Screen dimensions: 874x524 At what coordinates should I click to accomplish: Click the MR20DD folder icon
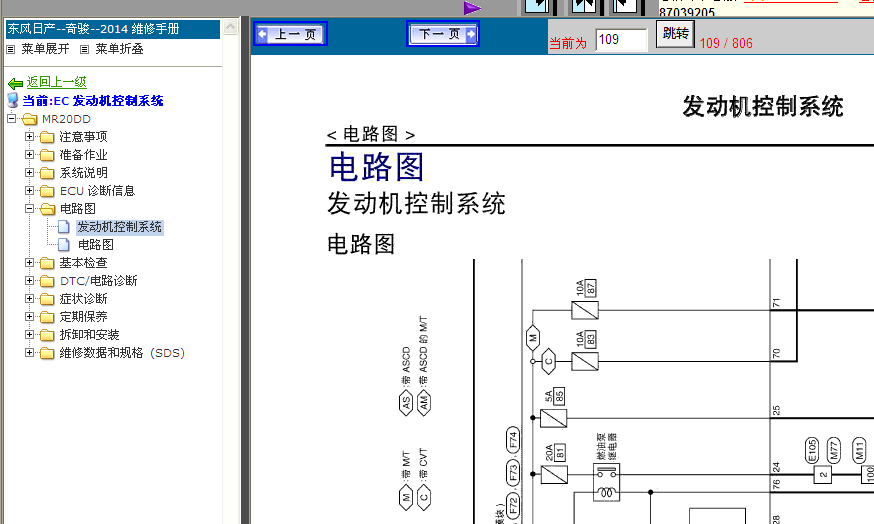pyautogui.click(x=30, y=119)
